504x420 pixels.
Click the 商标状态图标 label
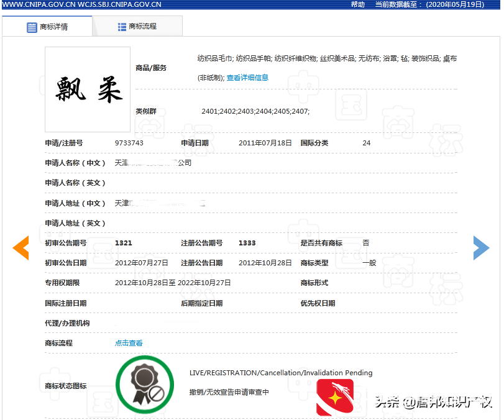pyautogui.click(x=66, y=386)
